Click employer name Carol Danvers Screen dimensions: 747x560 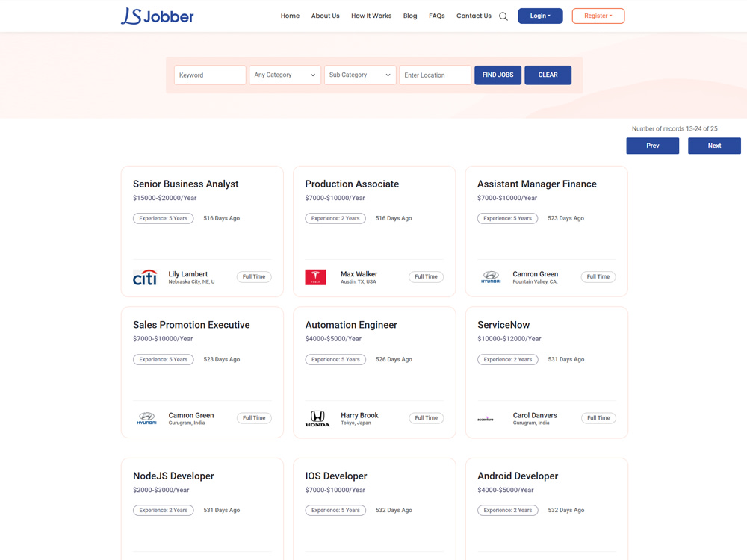point(535,415)
